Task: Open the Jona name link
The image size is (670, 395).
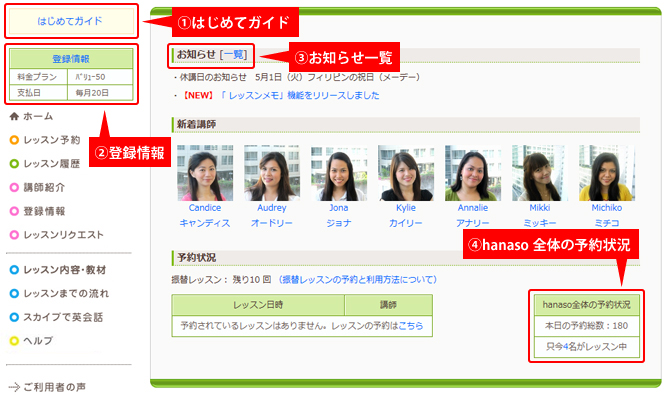Action: (x=339, y=208)
